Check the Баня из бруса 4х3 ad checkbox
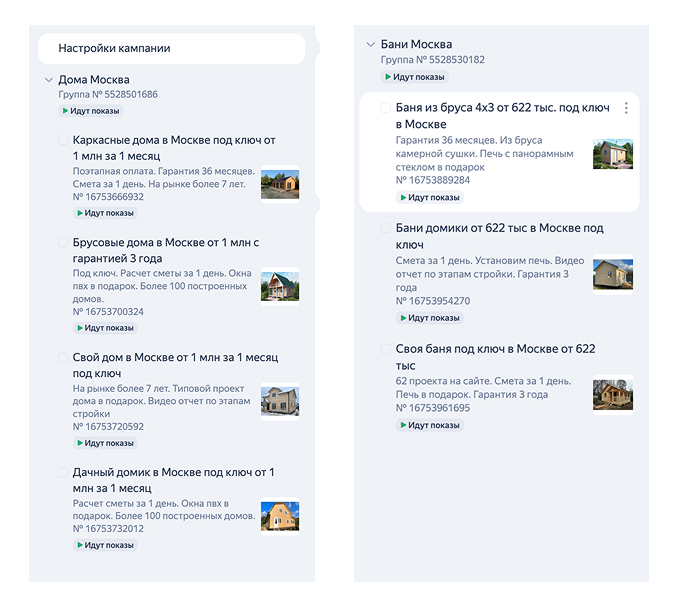This screenshot has height=607, width=678. 385,108
